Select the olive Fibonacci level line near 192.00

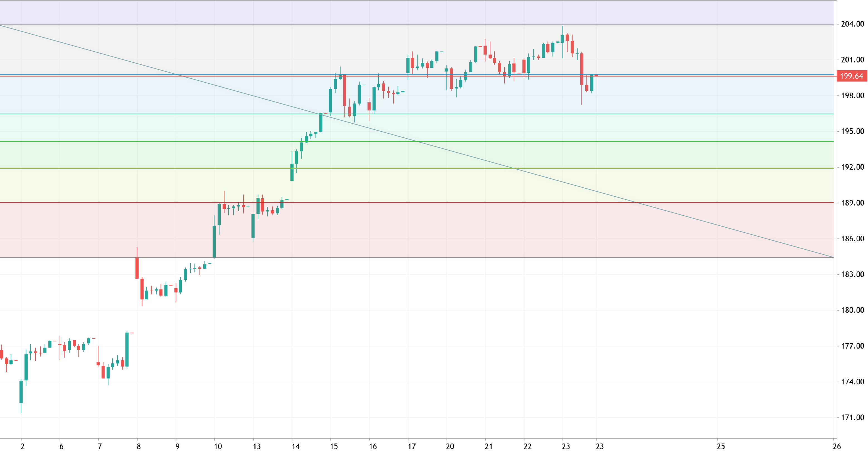coord(417,168)
